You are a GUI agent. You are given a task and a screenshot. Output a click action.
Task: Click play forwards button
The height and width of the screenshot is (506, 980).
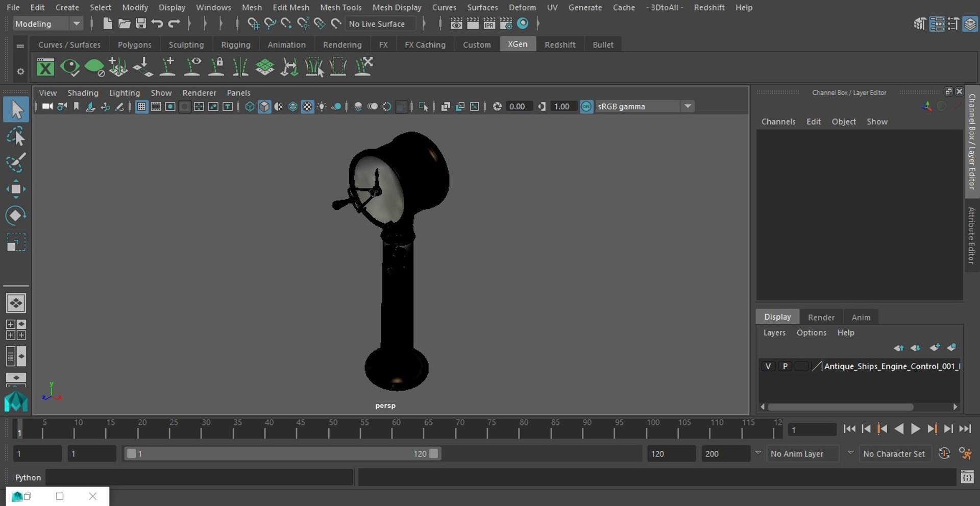click(x=915, y=429)
